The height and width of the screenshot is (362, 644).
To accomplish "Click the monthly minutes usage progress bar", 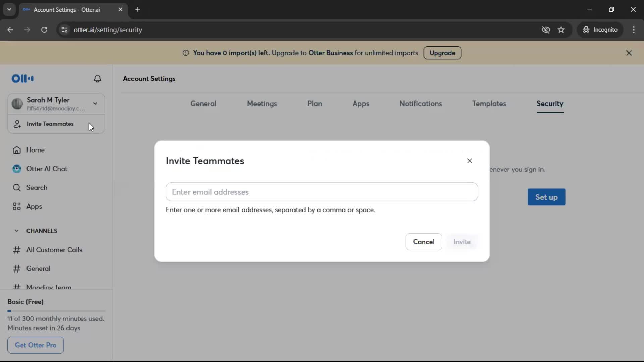I will click(56, 311).
